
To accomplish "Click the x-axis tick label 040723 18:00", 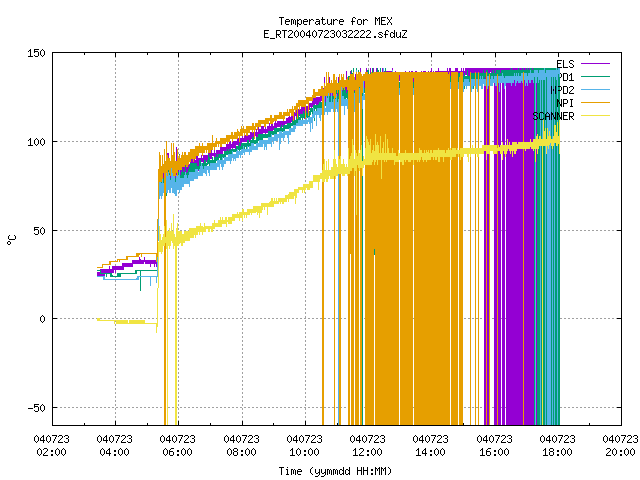I will (558, 446).
